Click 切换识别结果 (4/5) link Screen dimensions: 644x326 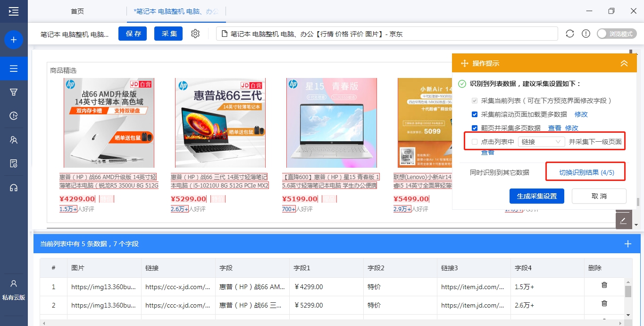[x=586, y=172]
